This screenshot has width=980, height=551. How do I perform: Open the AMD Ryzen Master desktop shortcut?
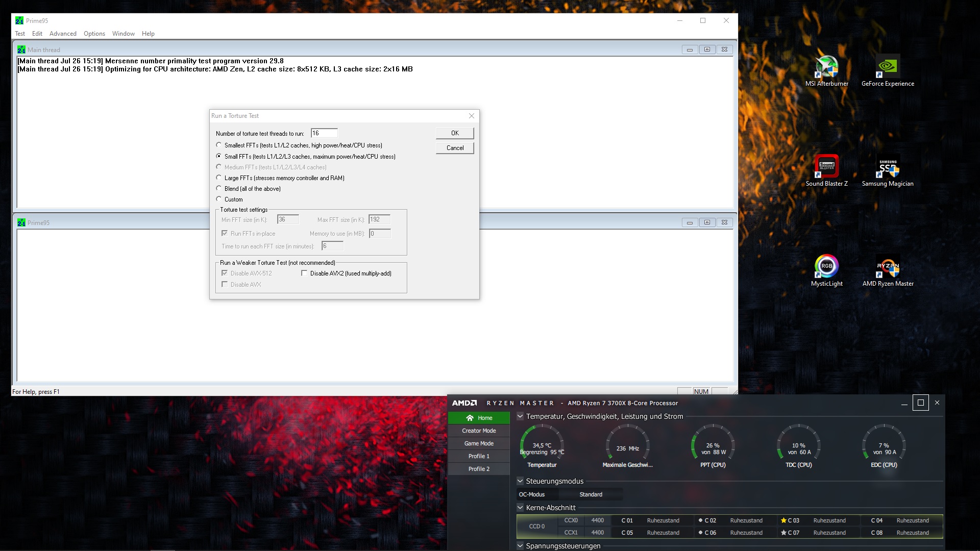coord(888,266)
